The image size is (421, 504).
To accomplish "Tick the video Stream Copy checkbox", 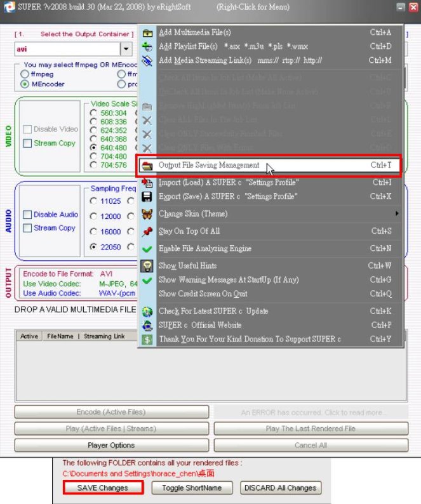I will [27, 143].
